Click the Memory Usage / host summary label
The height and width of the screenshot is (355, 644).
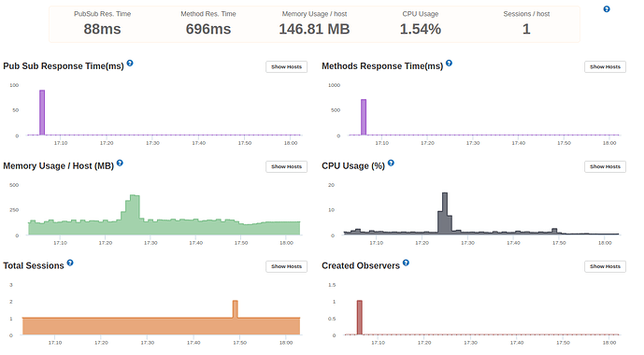[314, 14]
